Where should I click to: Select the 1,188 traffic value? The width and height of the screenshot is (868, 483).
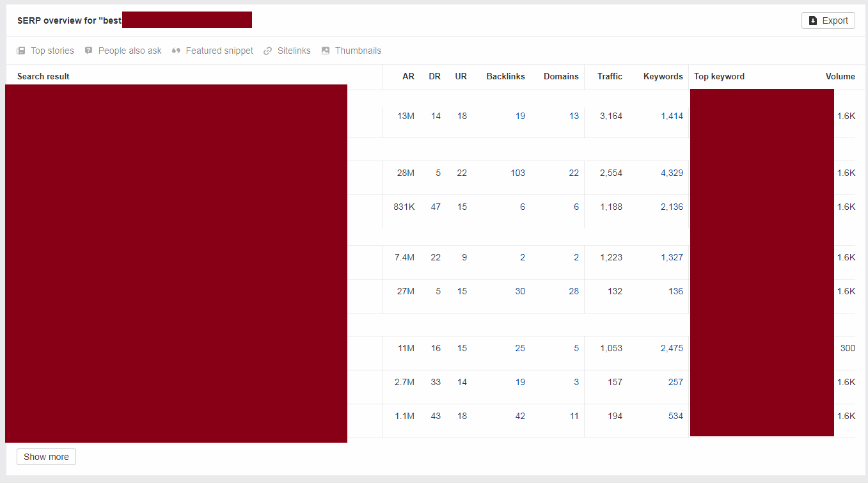[x=611, y=207]
